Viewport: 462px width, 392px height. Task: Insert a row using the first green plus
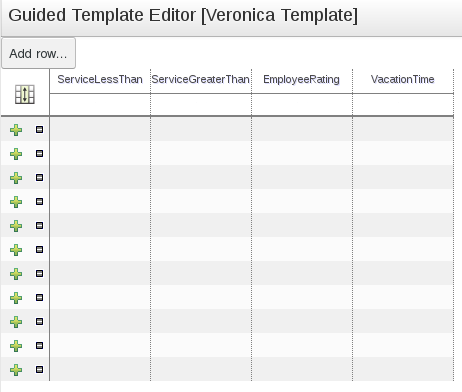click(x=16, y=130)
